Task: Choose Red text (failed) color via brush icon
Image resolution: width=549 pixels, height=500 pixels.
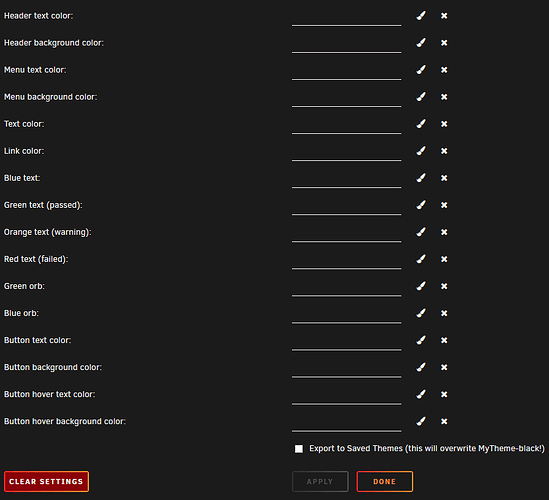Action: pos(421,259)
